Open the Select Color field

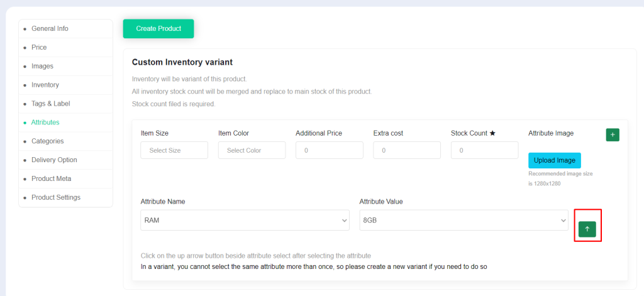pos(252,150)
